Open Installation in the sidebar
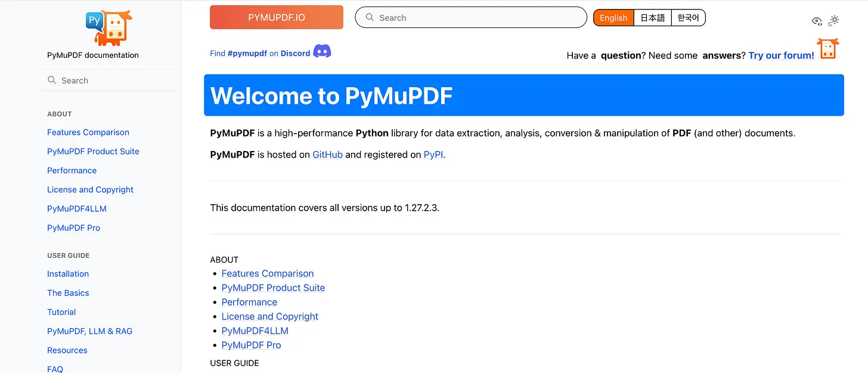Screen dimensions: 868x373 click(x=68, y=274)
